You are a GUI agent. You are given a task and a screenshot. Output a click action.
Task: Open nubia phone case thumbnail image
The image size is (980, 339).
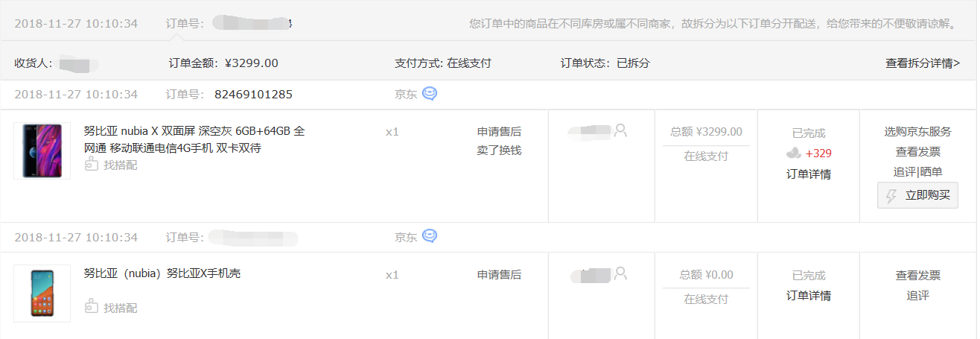42,294
